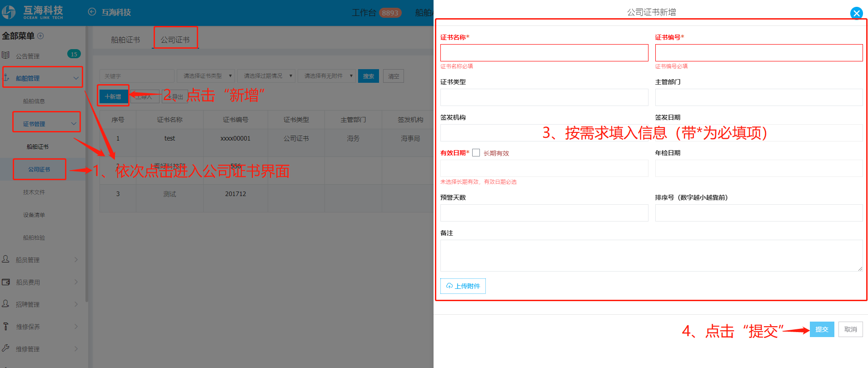Switch to the 船舶证书 tab

125,40
